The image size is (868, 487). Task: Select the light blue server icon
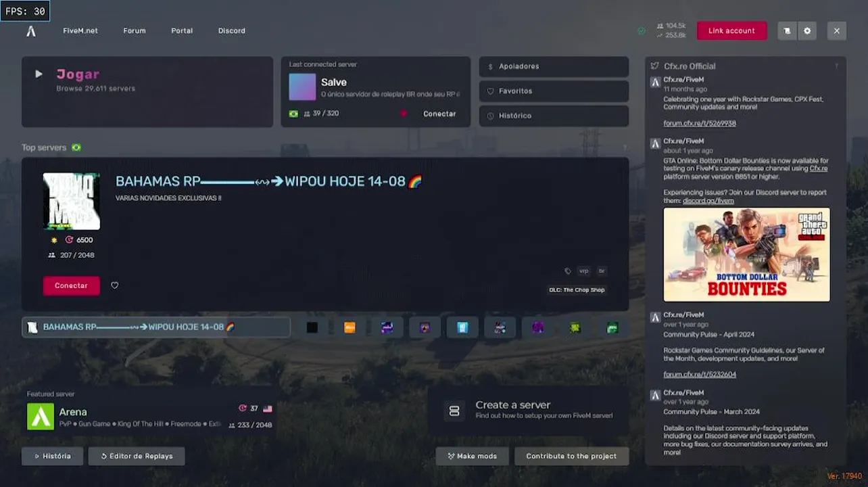(x=462, y=327)
